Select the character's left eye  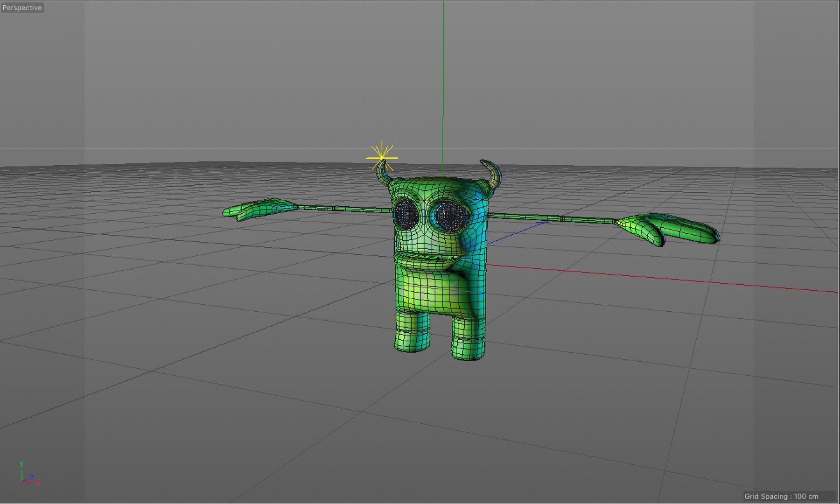tap(450, 216)
